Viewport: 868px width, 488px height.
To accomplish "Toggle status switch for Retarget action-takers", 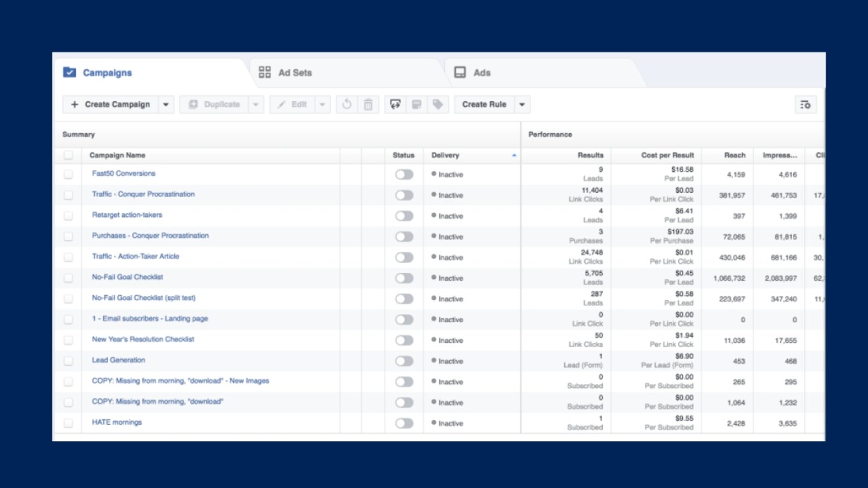I will pyautogui.click(x=404, y=216).
